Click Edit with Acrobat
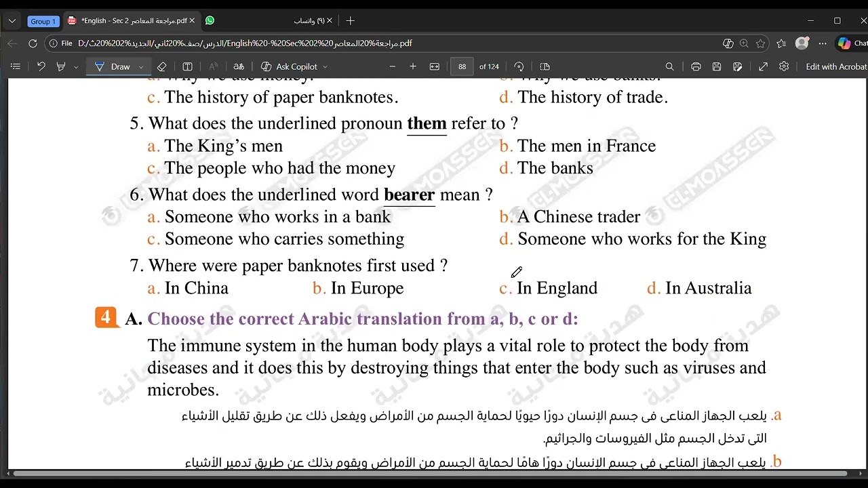The height and width of the screenshot is (488, 868). 836,66
